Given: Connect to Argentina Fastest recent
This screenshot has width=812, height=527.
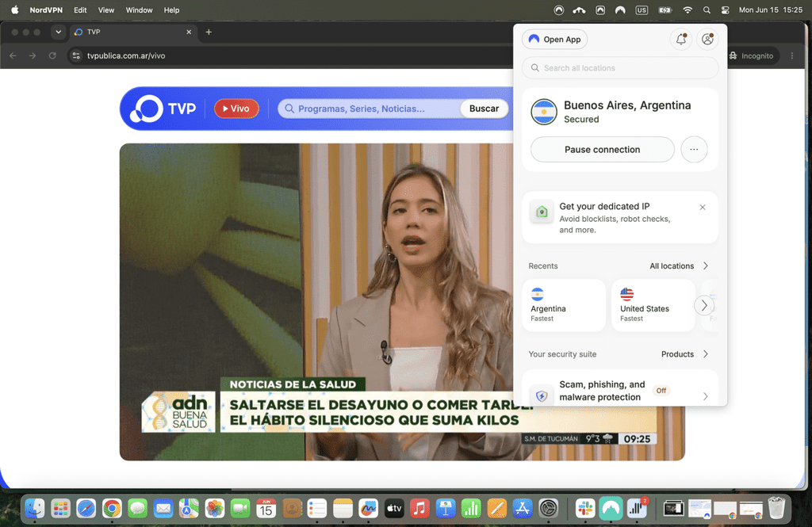Looking at the screenshot, I should [564, 305].
